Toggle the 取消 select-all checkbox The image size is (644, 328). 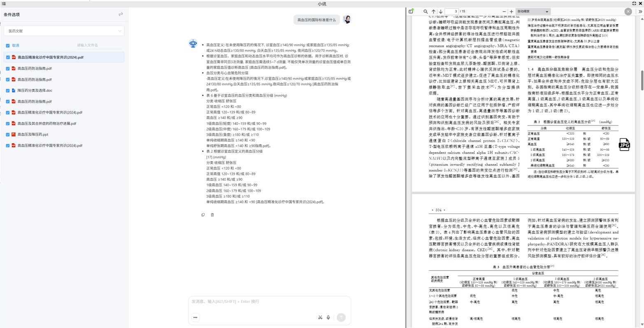[7, 45]
